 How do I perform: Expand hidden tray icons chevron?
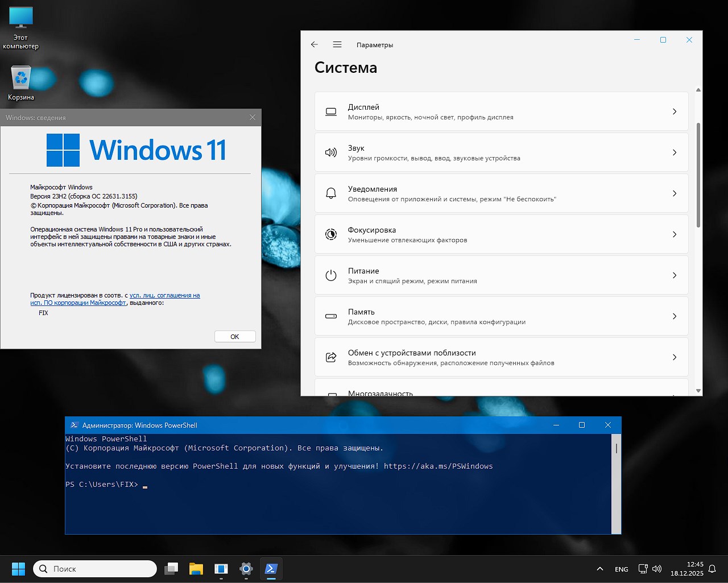click(599, 569)
